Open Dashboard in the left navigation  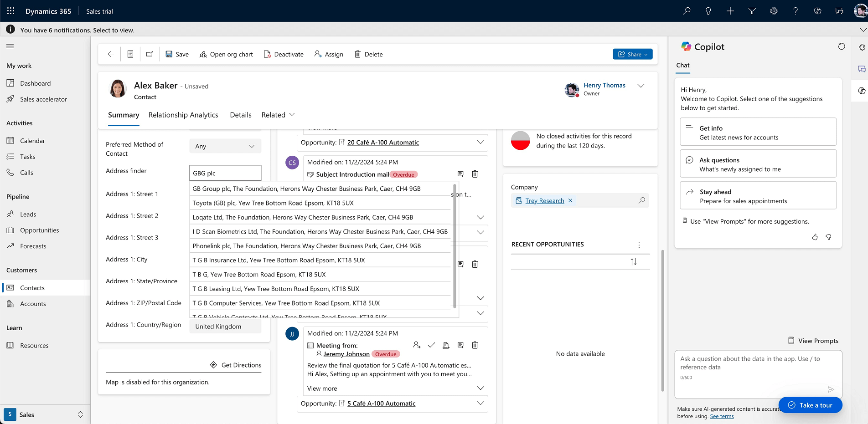click(35, 83)
